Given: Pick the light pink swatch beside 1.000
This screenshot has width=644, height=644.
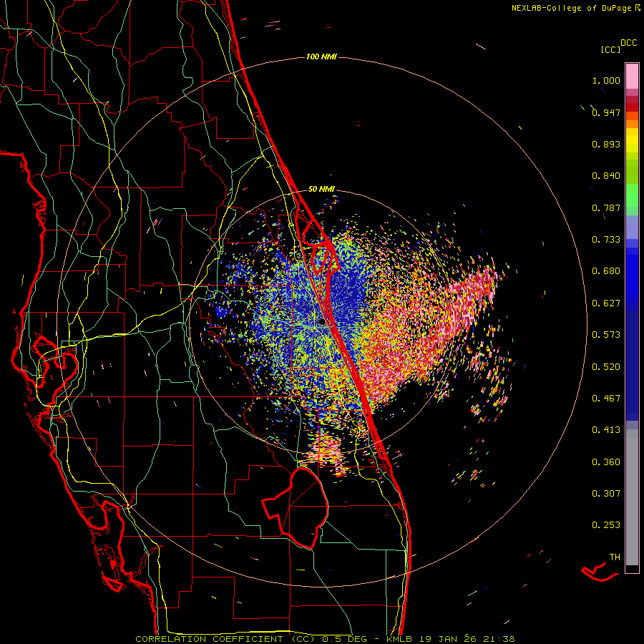Looking at the screenshot, I should click(x=632, y=77).
